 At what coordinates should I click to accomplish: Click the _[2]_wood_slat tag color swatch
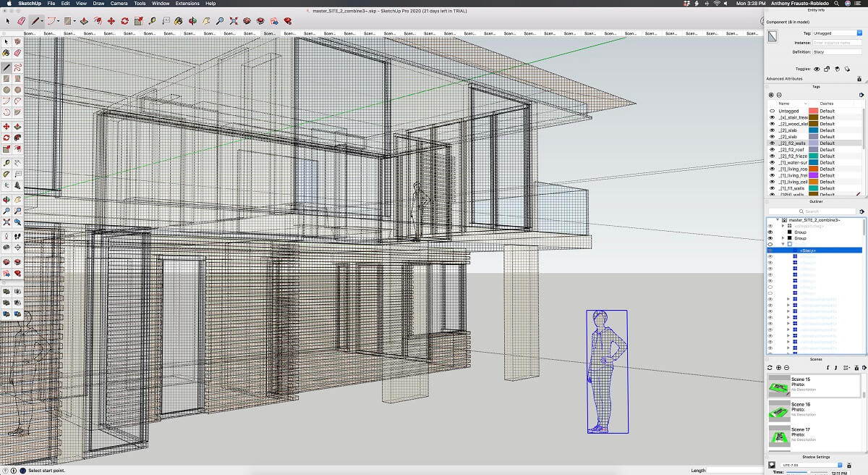pyautogui.click(x=813, y=124)
